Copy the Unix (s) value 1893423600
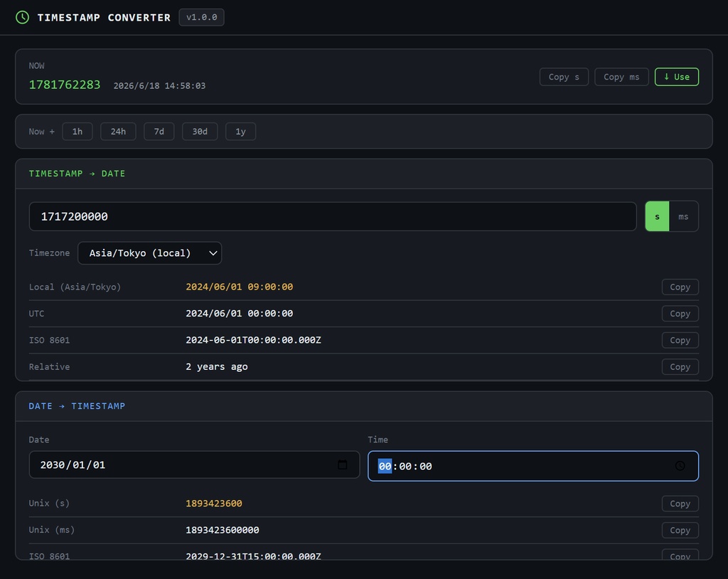728x579 pixels. [x=680, y=504]
